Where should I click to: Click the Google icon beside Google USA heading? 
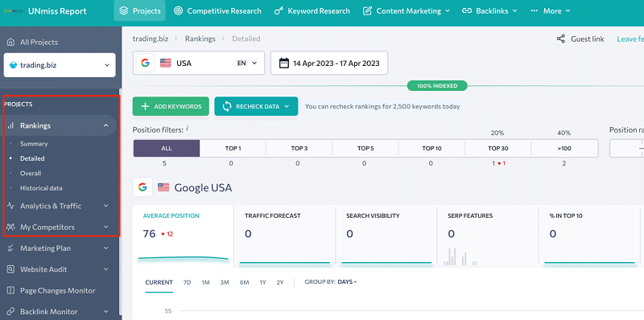click(142, 187)
